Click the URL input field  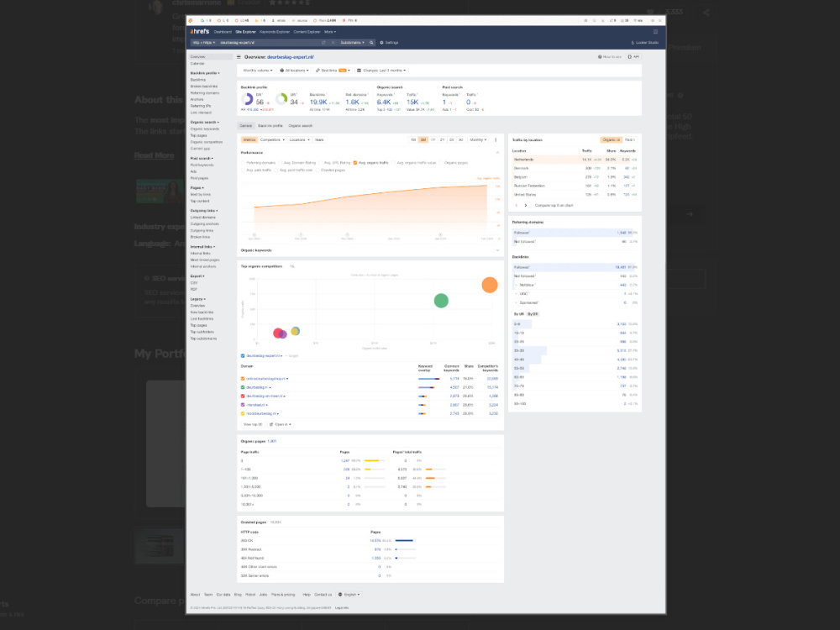point(268,42)
